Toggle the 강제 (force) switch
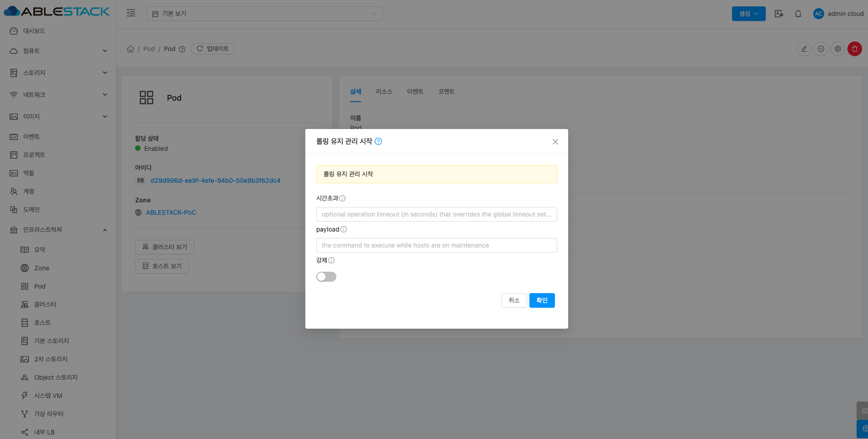Viewport: 868px width, 439px height. click(x=326, y=277)
